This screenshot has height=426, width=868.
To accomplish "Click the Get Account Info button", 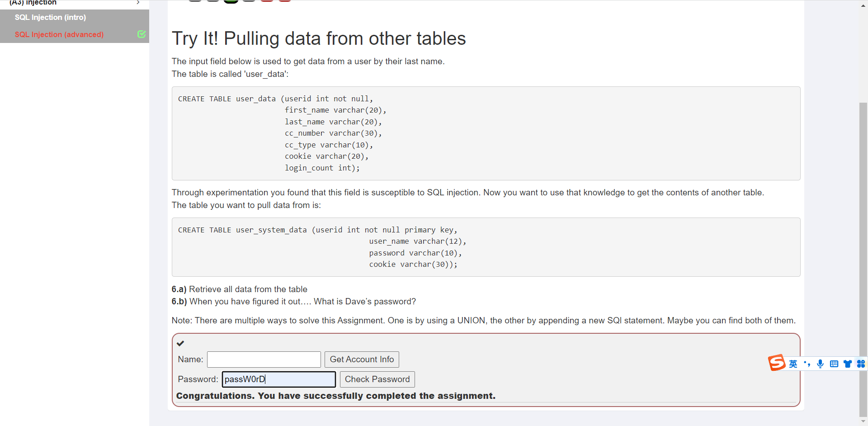I will [362, 360].
